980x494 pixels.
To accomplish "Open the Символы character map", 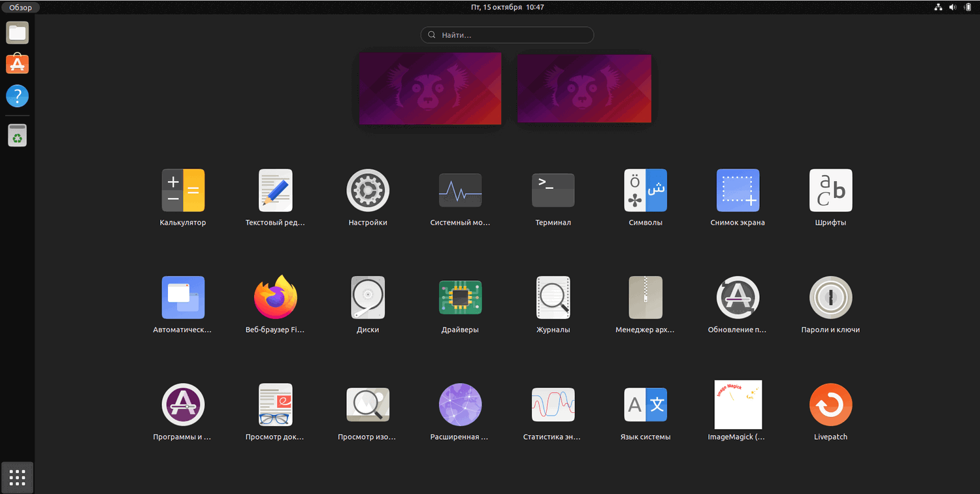I will point(645,190).
